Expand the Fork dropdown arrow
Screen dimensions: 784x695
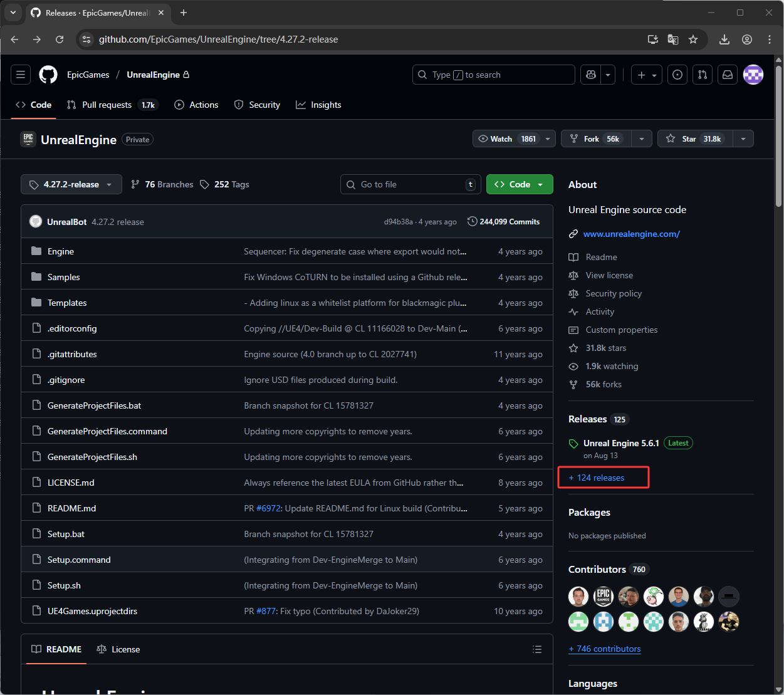coord(642,138)
